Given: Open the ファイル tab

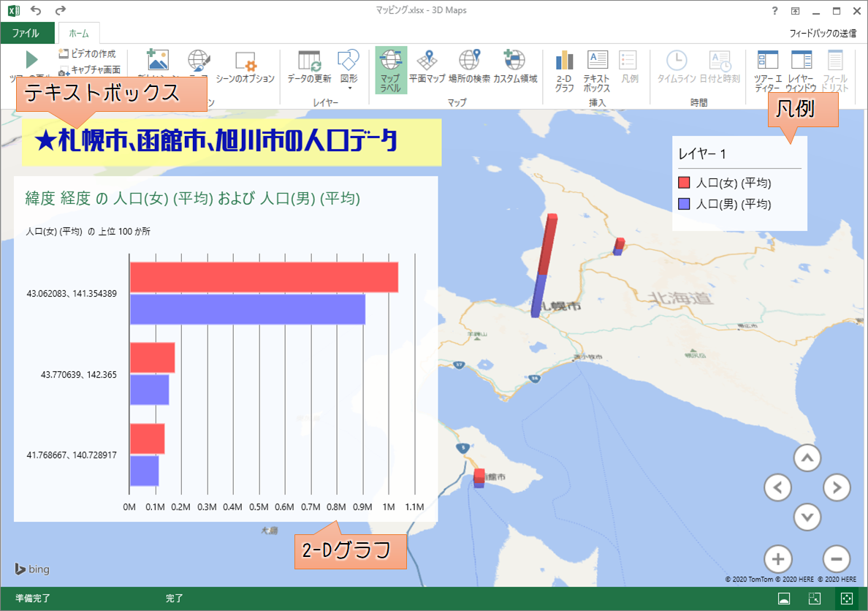Looking at the screenshot, I should point(26,33).
